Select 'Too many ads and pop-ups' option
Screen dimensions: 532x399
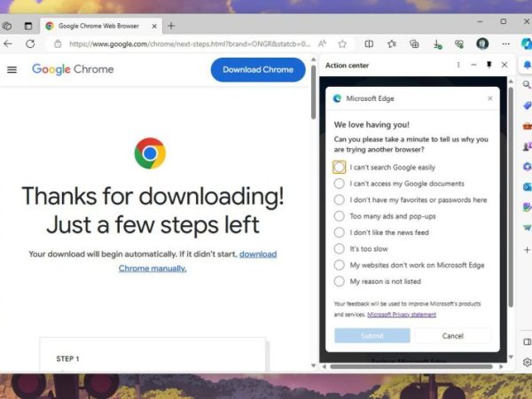[x=339, y=216]
